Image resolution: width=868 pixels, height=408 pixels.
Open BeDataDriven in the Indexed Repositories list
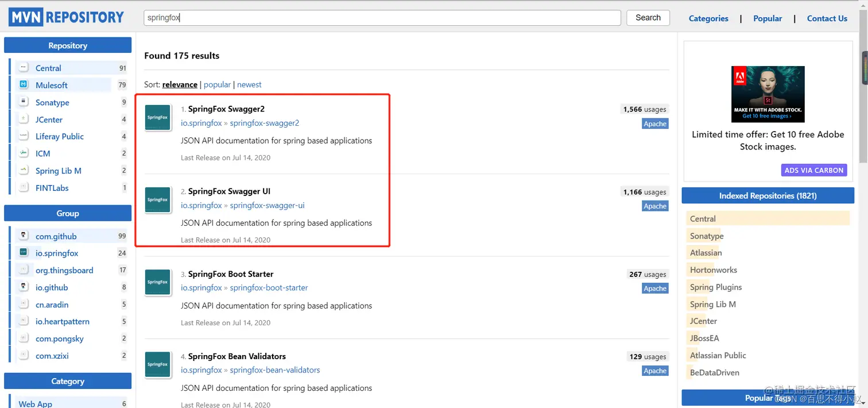tap(715, 373)
